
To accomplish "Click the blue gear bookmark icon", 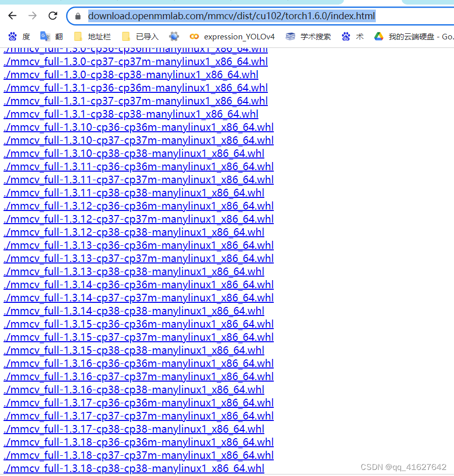I will (x=174, y=37).
